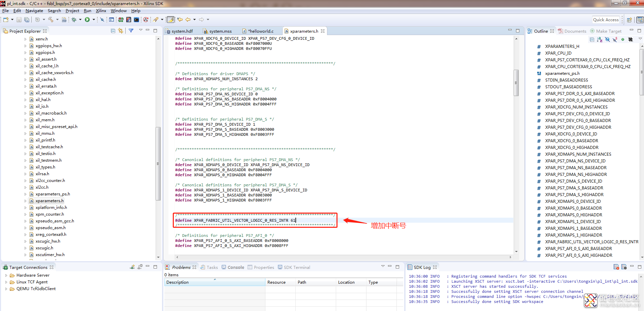
Task: Expand the QEMU TcfGdbClient node
Action: pyautogui.click(x=6, y=289)
